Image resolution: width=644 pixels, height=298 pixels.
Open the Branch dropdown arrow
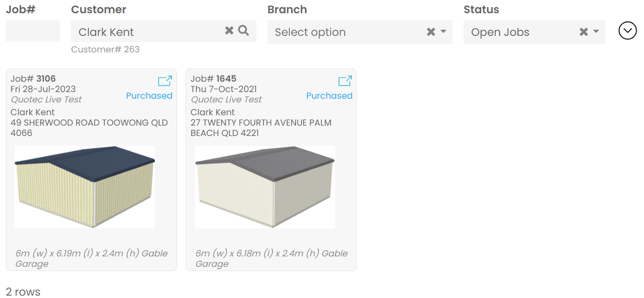pyautogui.click(x=443, y=32)
